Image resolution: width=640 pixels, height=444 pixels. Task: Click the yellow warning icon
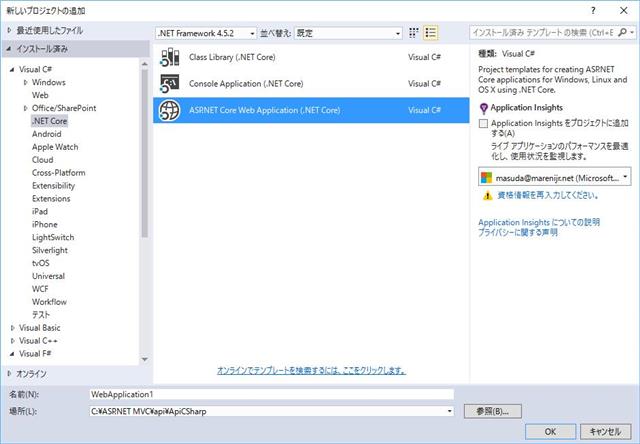[487, 196]
